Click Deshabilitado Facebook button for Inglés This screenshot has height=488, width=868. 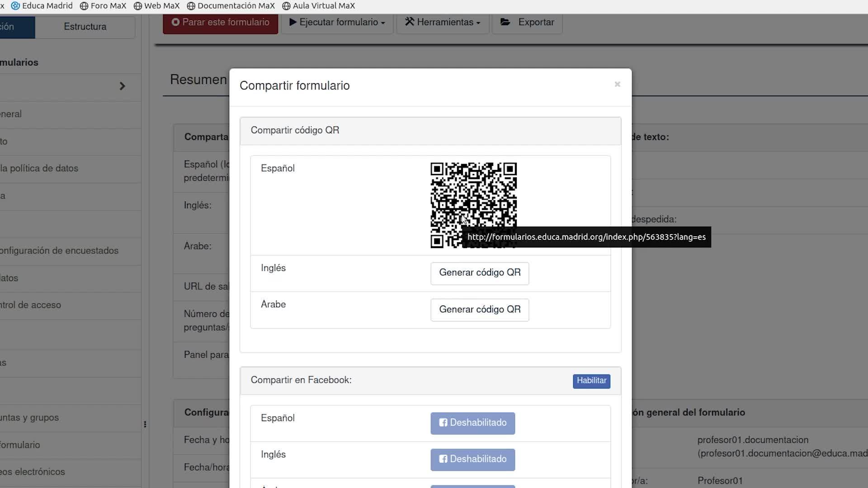click(472, 460)
